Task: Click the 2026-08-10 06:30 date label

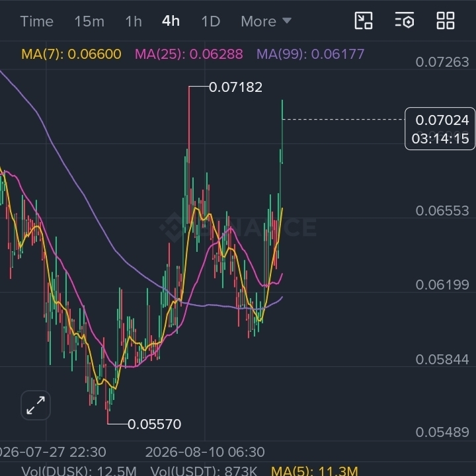Action: click(205, 452)
